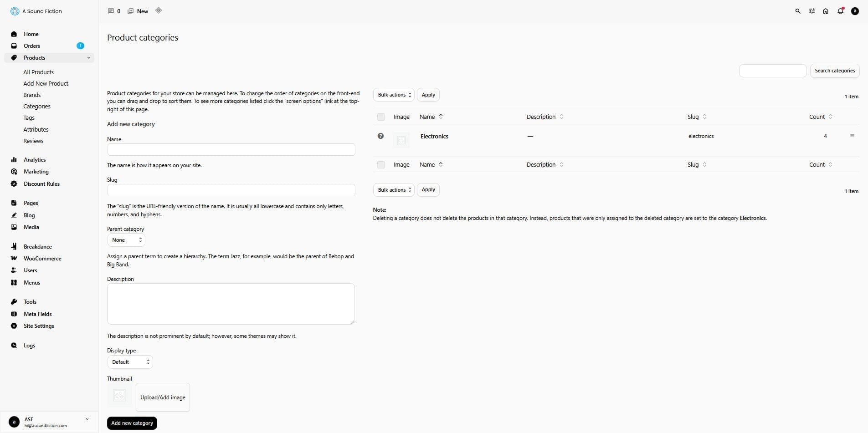The height and width of the screenshot is (433, 868).
Task: Click the home icon in top-right toolbar
Action: pyautogui.click(x=825, y=11)
